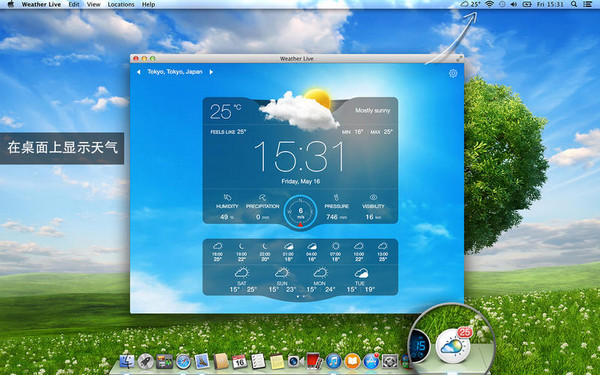Select the Saturday forecast
The height and width of the screenshot is (375, 600).
(242, 280)
